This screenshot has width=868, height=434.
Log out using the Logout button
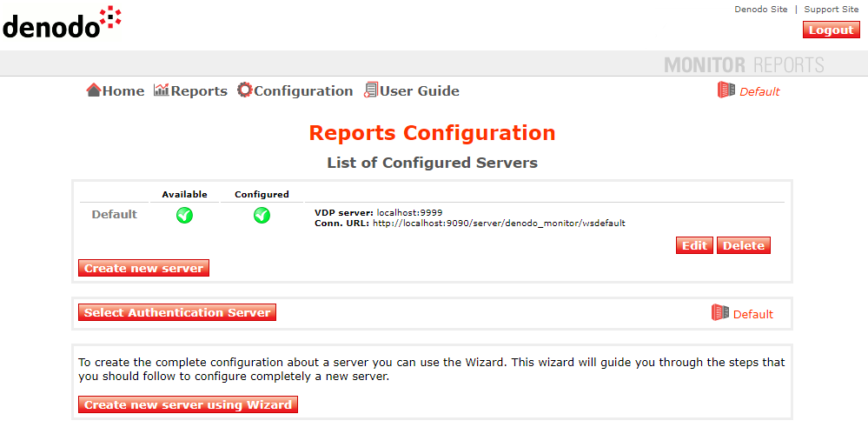point(832,30)
